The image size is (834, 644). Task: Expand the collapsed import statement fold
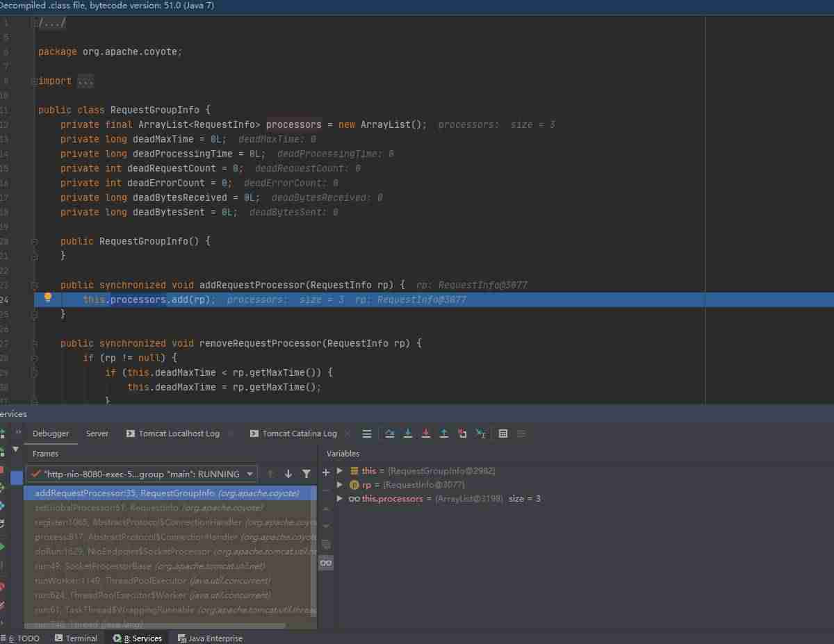85,81
